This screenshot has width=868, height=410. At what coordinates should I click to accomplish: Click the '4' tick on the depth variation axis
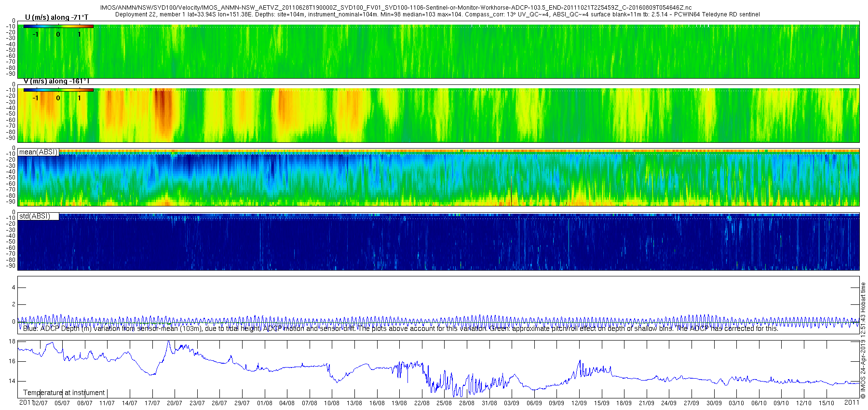tap(14, 287)
